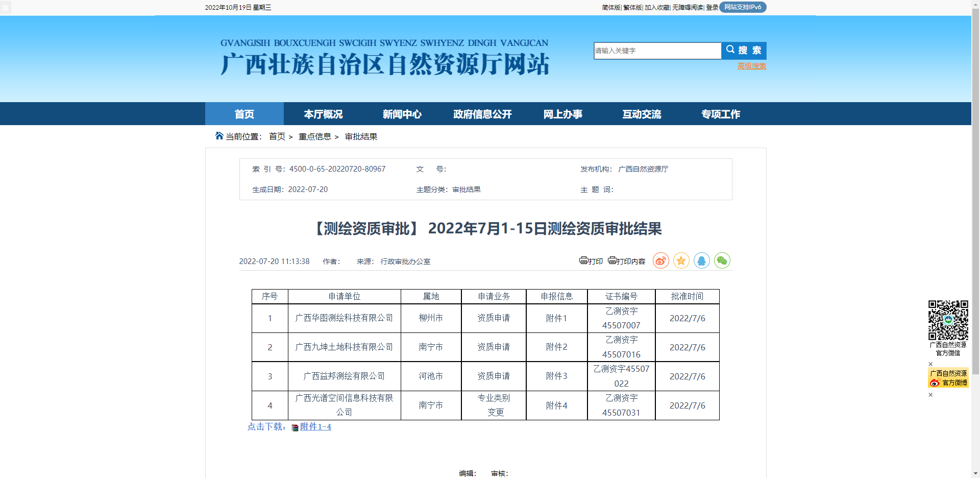
Task: Click certificate number 45507016
Action: (621, 354)
